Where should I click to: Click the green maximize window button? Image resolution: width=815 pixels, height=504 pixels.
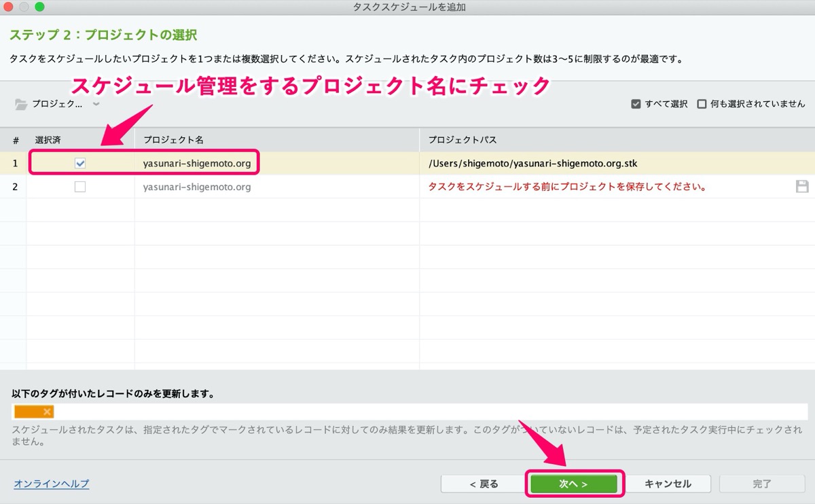point(39,7)
